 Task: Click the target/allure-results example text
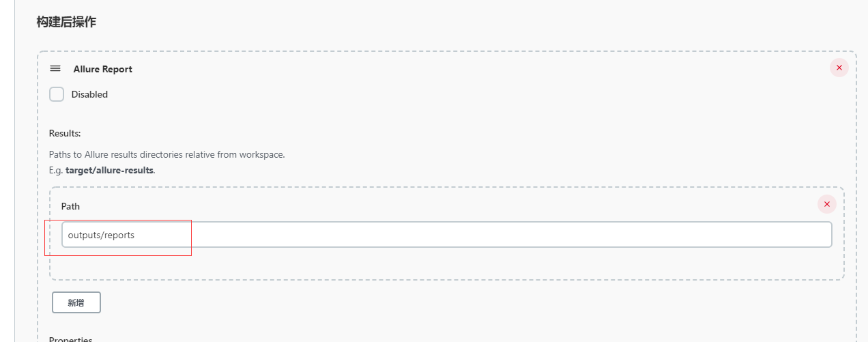(109, 170)
